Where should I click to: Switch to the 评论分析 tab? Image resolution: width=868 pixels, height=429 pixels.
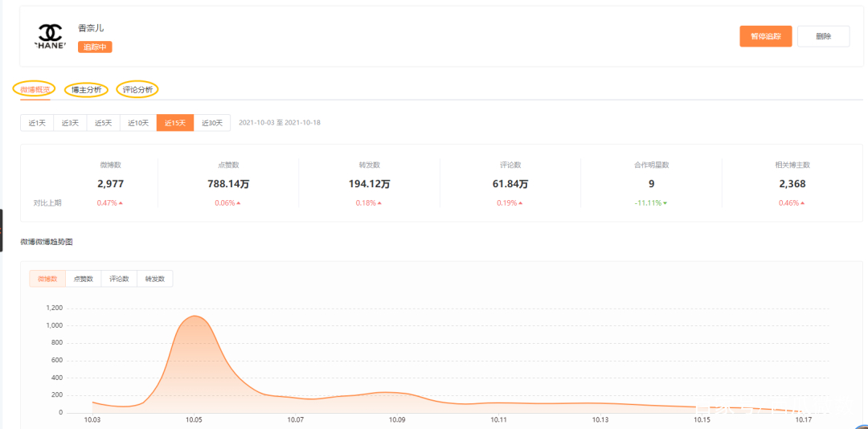tap(137, 89)
